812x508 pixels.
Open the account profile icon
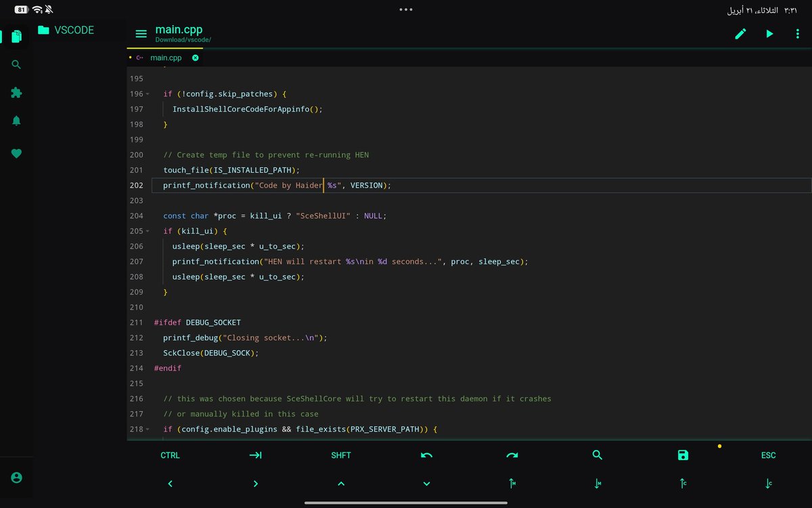[16, 478]
